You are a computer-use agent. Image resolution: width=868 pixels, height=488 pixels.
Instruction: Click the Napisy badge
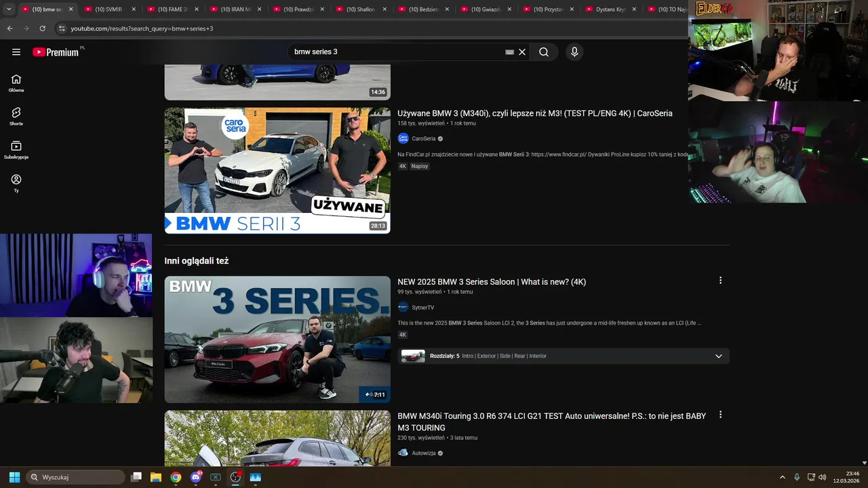tap(420, 166)
